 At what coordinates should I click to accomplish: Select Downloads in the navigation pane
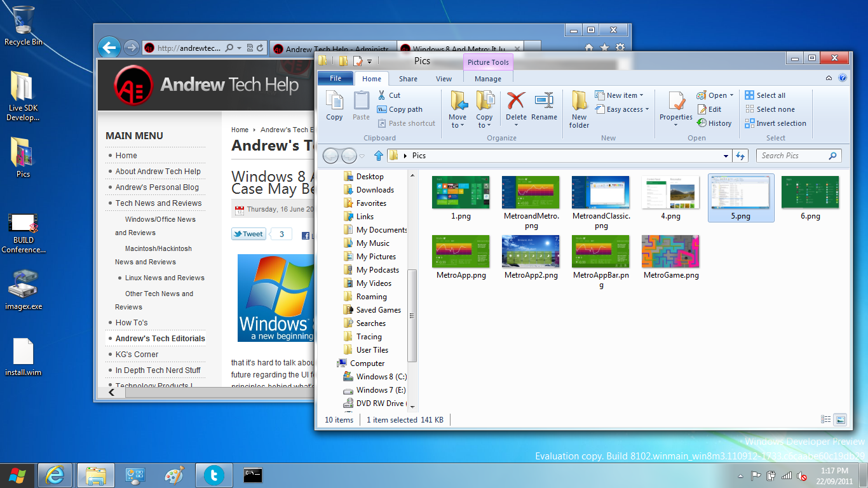pyautogui.click(x=375, y=190)
